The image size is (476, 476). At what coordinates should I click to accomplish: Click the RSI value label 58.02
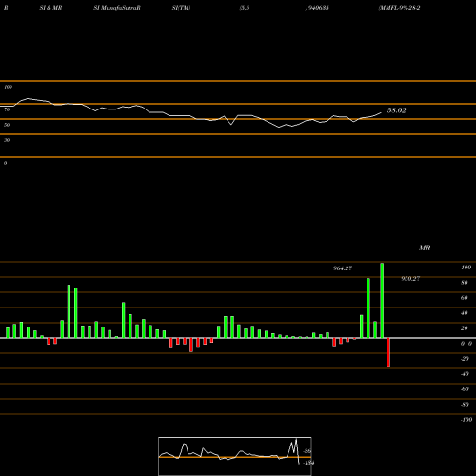[396, 110]
